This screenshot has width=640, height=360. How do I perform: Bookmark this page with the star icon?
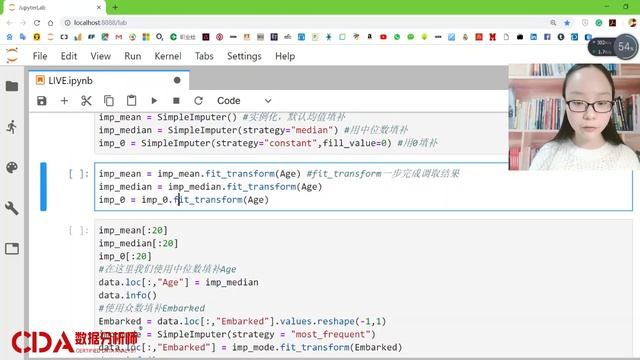click(x=567, y=23)
